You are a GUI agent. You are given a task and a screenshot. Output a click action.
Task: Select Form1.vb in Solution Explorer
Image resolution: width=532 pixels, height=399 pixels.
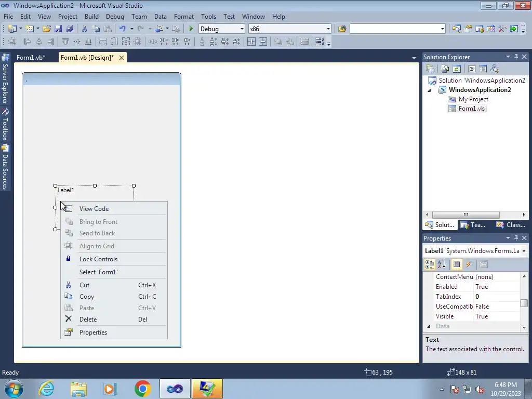pos(471,109)
